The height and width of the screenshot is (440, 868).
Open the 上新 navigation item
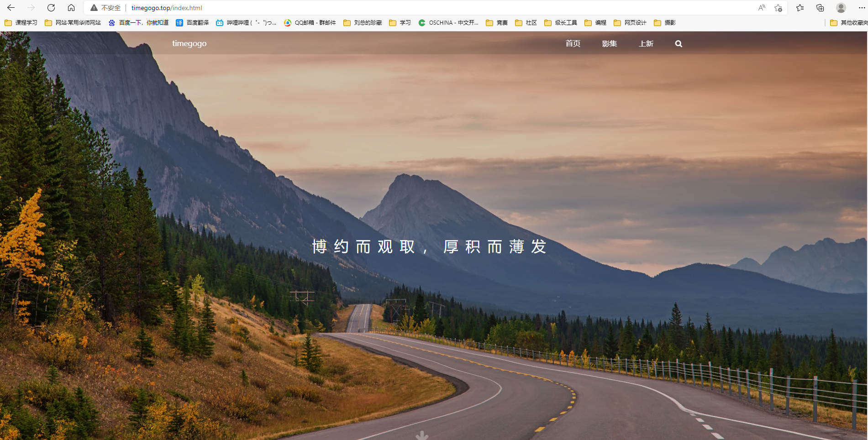click(646, 43)
